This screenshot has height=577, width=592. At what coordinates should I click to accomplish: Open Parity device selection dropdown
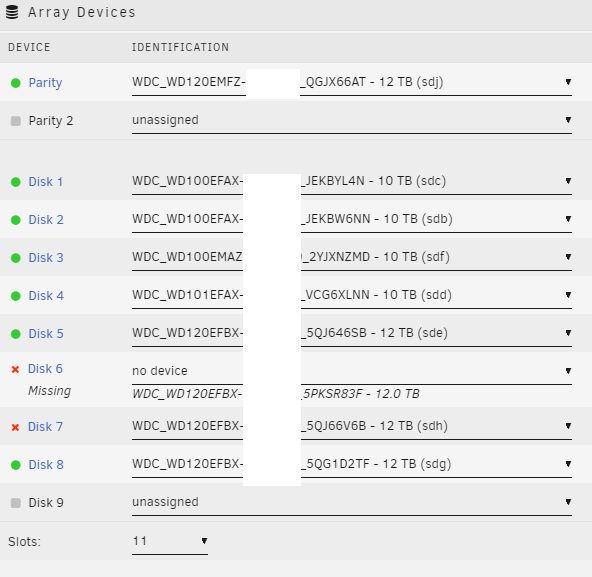tap(352, 82)
